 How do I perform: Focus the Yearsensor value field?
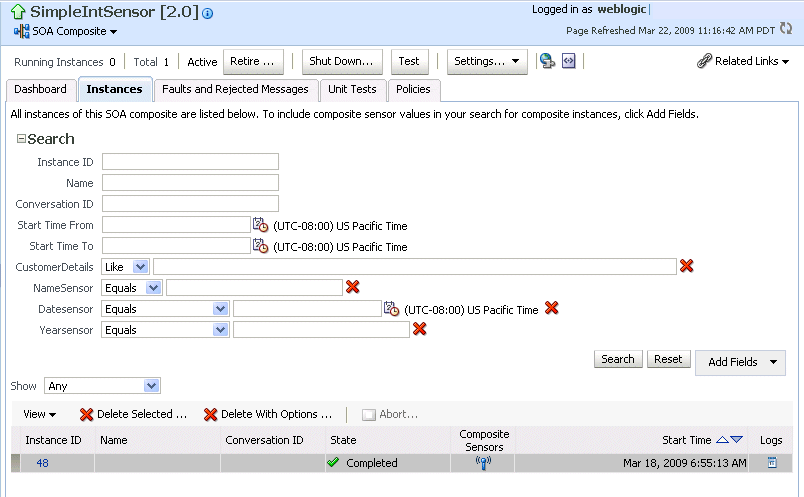321,330
